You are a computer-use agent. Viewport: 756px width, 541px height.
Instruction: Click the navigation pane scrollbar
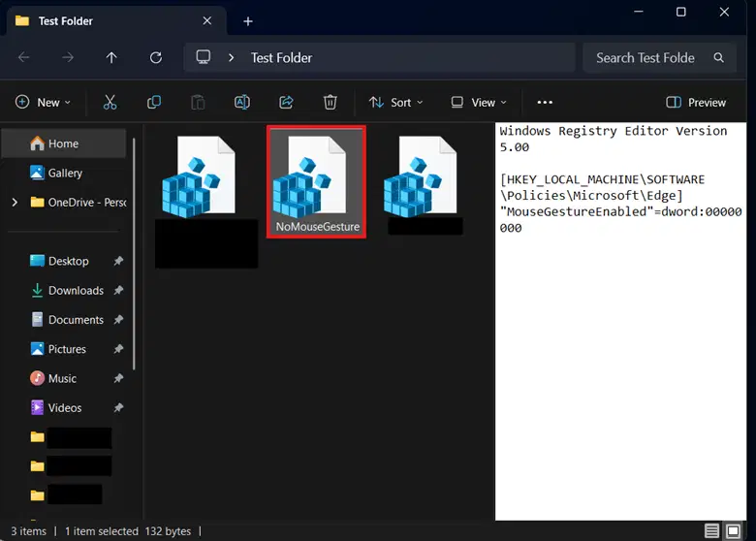(134, 254)
